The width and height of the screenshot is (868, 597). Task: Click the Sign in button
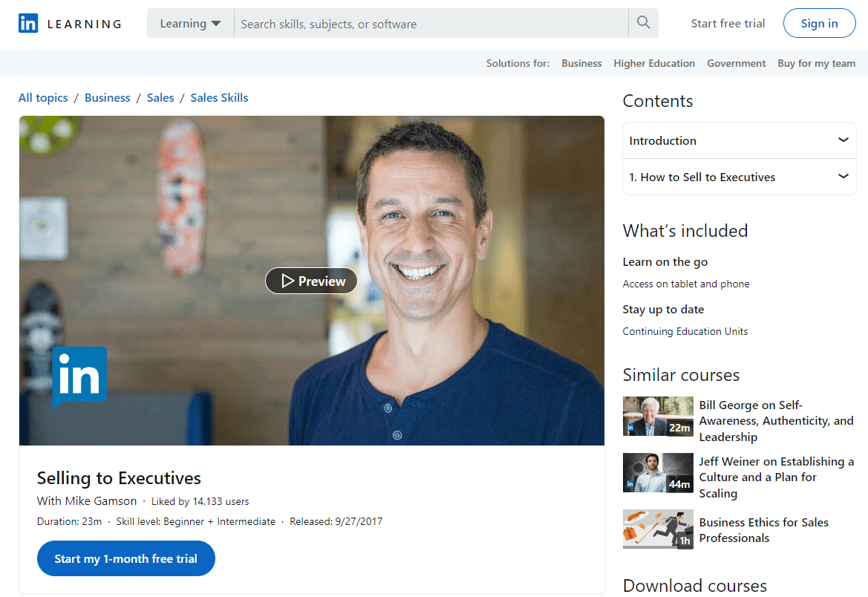point(819,24)
